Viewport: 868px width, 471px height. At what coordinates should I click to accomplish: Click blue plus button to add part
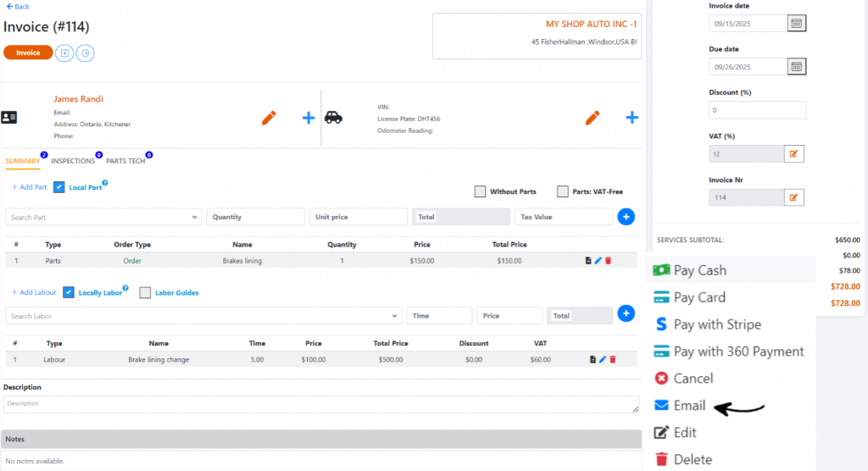click(x=626, y=217)
